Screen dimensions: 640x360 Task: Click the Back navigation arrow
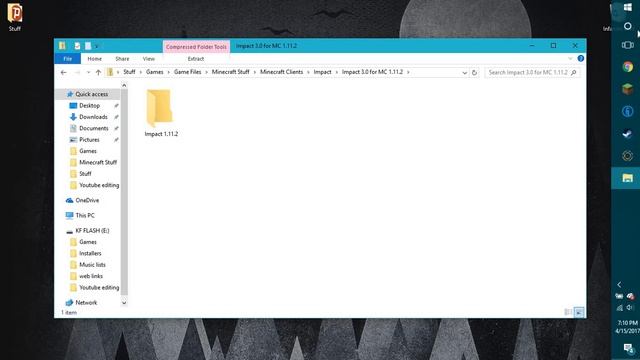tap(64, 72)
